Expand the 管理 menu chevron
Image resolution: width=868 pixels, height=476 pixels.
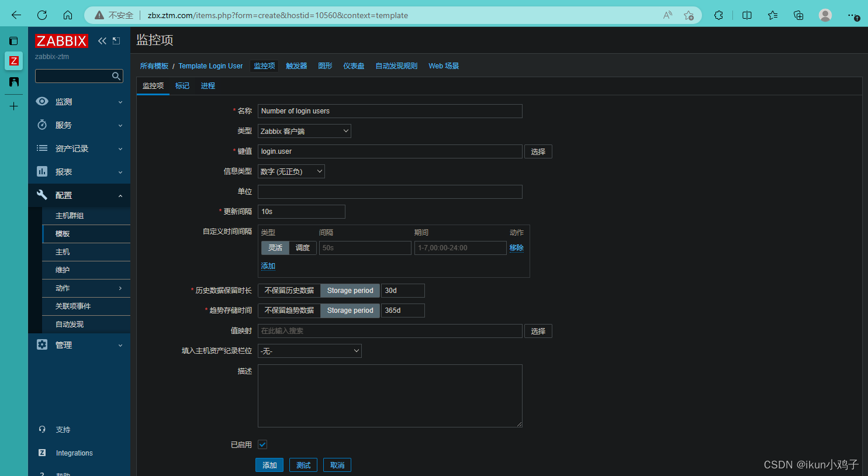[x=120, y=346]
